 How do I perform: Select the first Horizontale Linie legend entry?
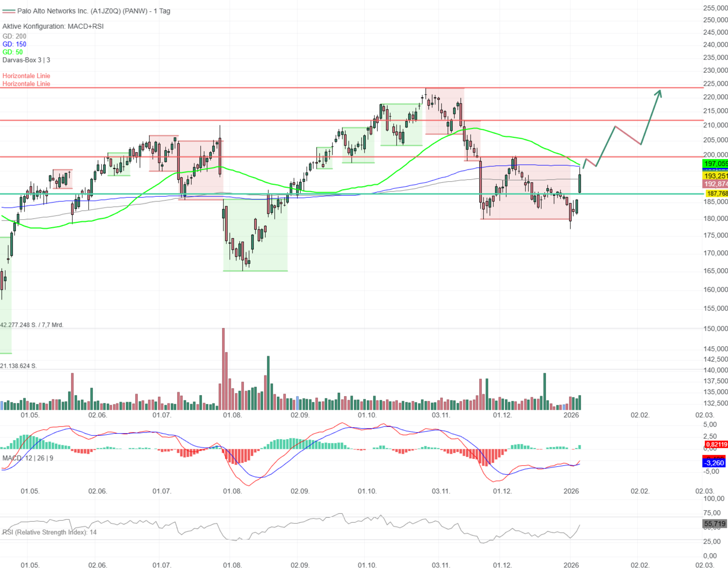click(26, 76)
